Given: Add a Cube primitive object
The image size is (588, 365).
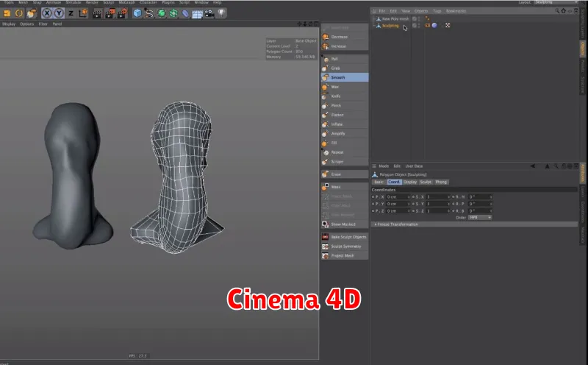Looking at the screenshot, I should click(x=137, y=13).
